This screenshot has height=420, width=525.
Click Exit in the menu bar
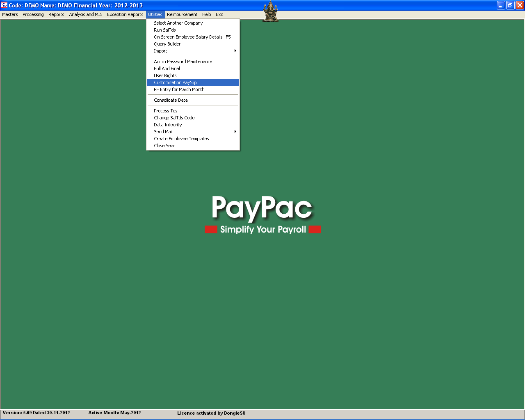coord(219,14)
